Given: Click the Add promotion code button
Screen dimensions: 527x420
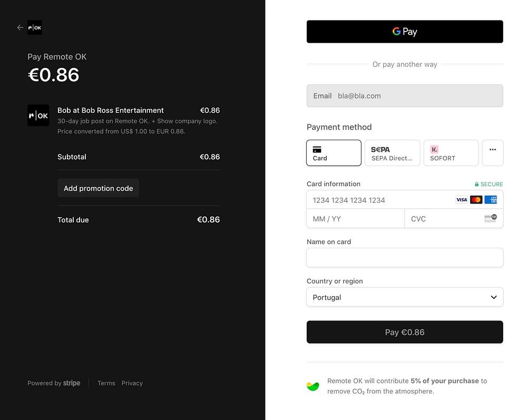Looking at the screenshot, I should 98,188.
